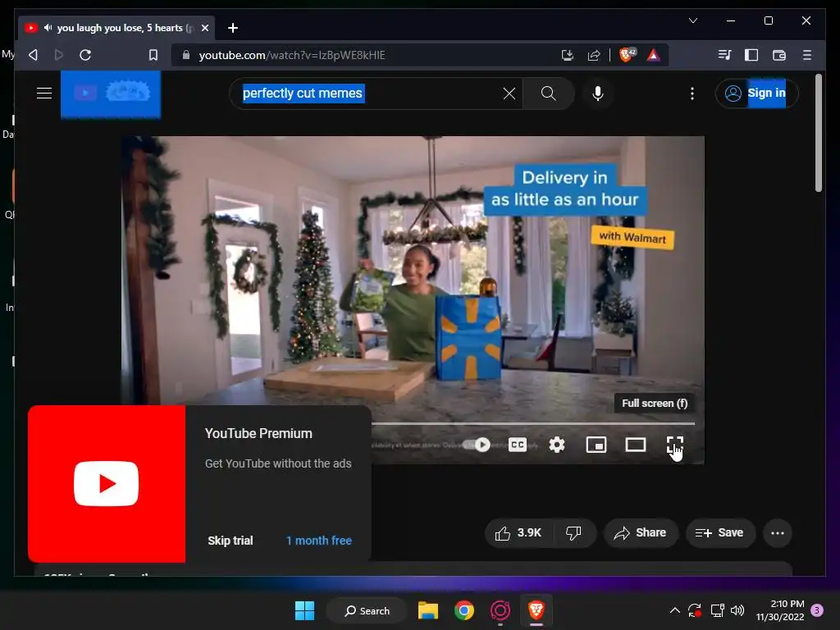Choose 1 month free offer

coord(319,541)
